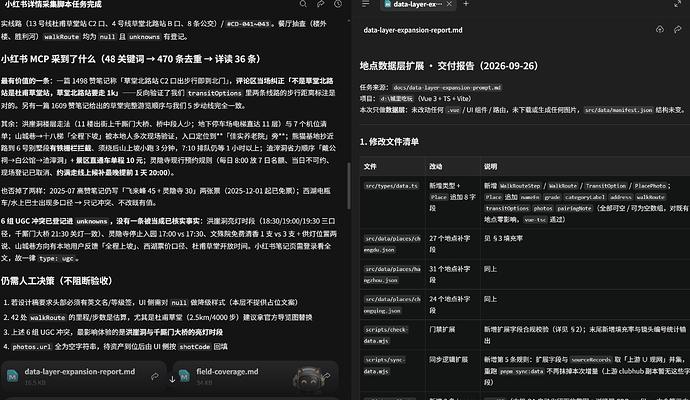Click the type: ugc code token
Image resolution: width=690 pixels, height=400 pixels.
point(56,258)
